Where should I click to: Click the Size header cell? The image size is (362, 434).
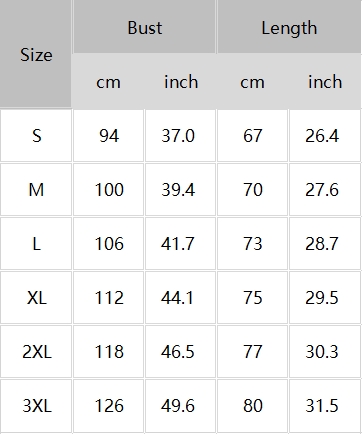tap(36, 54)
